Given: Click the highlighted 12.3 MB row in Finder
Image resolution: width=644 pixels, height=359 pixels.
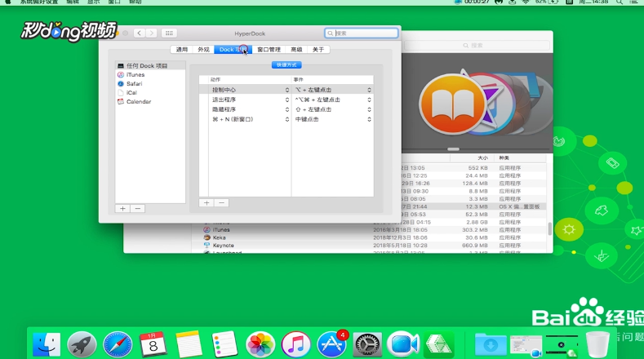Looking at the screenshot, I should (474, 206).
